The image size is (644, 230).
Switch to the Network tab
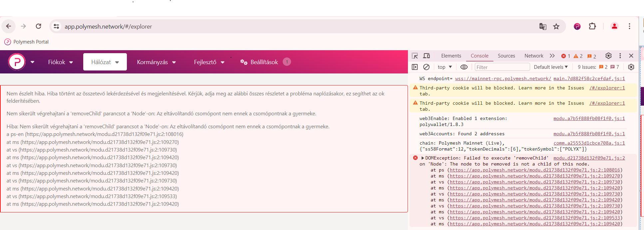tap(534, 56)
